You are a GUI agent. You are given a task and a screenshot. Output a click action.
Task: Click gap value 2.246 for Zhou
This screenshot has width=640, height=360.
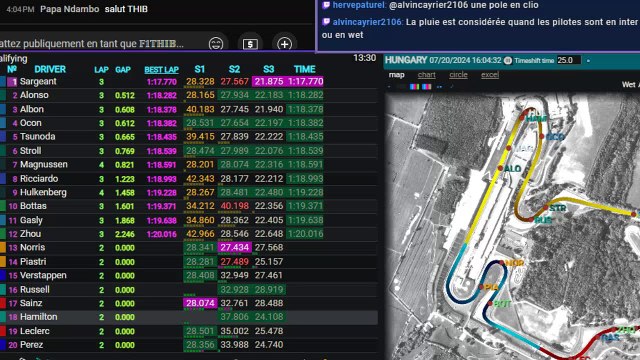124,234
